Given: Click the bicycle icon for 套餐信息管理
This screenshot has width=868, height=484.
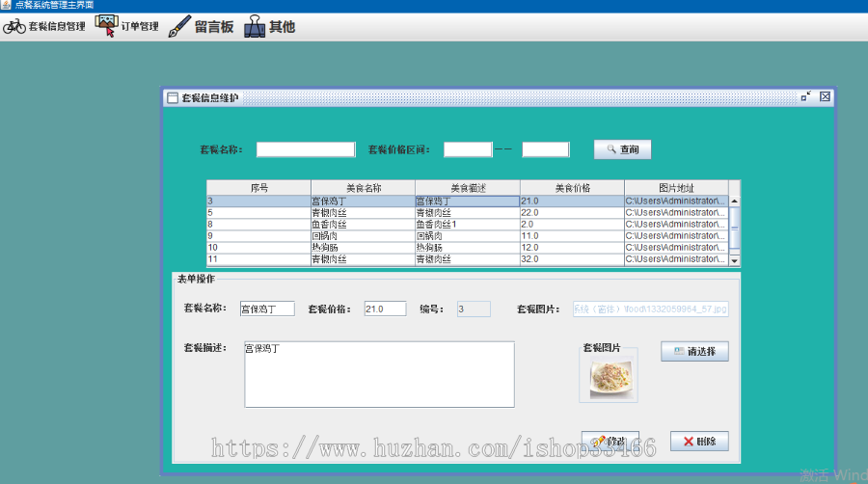Looking at the screenshot, I should click(x=14, y=26).
